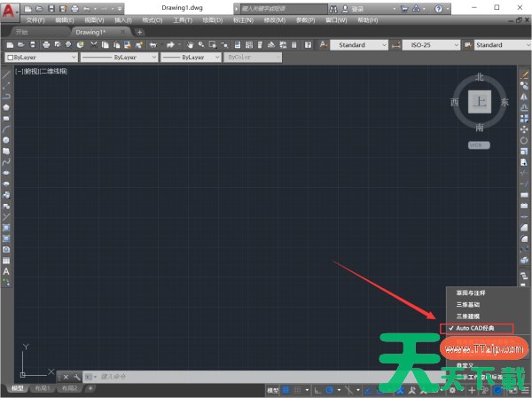532x398 pixels.
Task: Select the Polygon tool in draw toolbar
Action: click(x=6, y=107)
